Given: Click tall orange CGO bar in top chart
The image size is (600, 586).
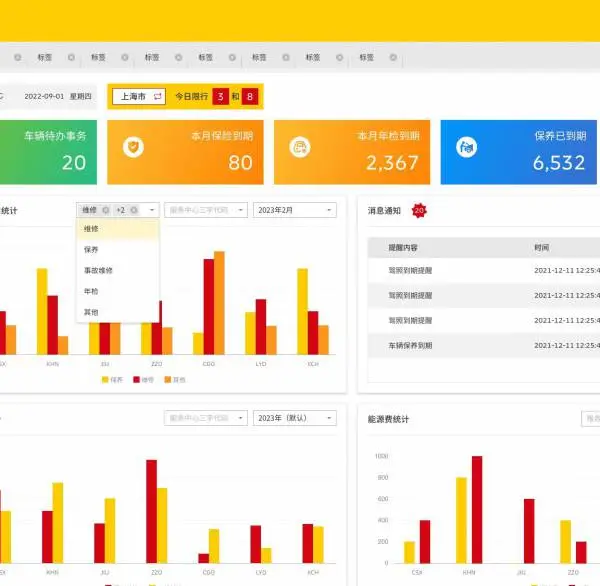Looking at the screenshot, I should tap(219, 303).
